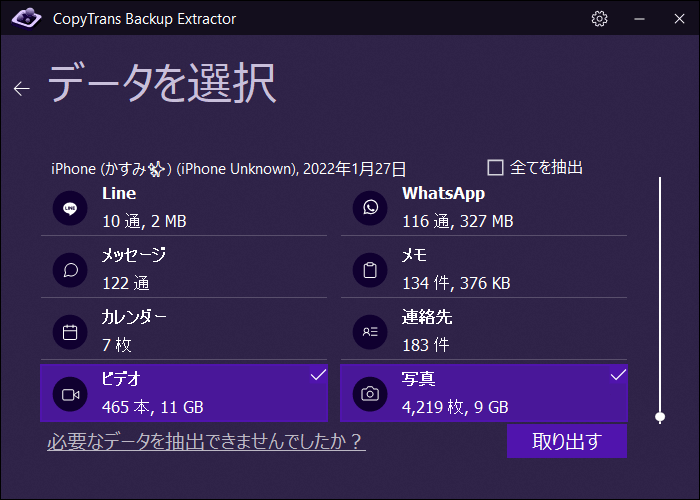
Task: Close the CopyTrans Backup Extractor window
Action: point(679,19)
